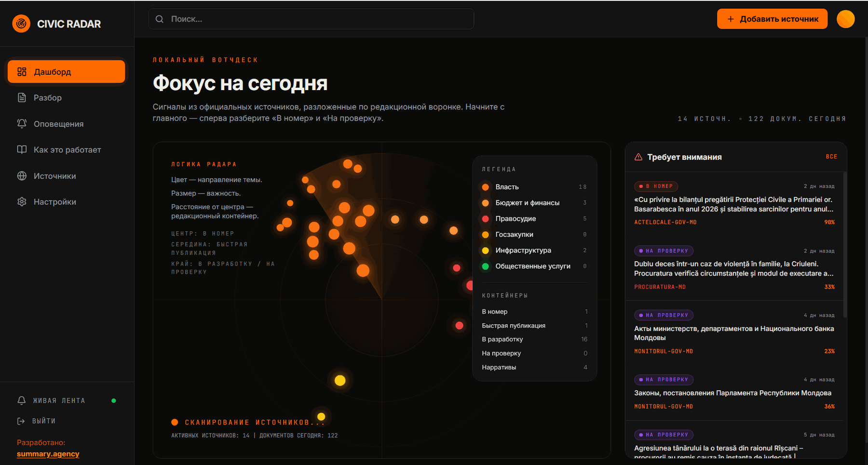Open the Дашборд menu item
868x465 pixels.
click(x=66, y=72)
